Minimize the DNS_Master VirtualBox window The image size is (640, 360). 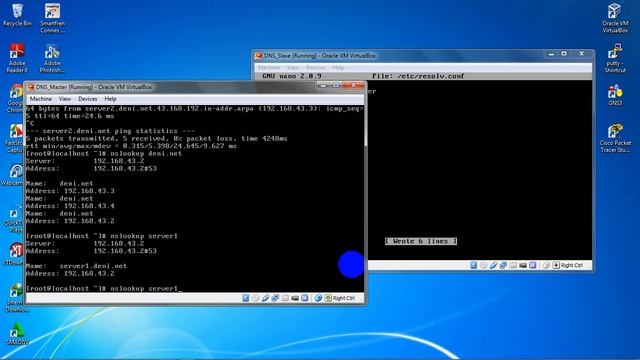323,85
